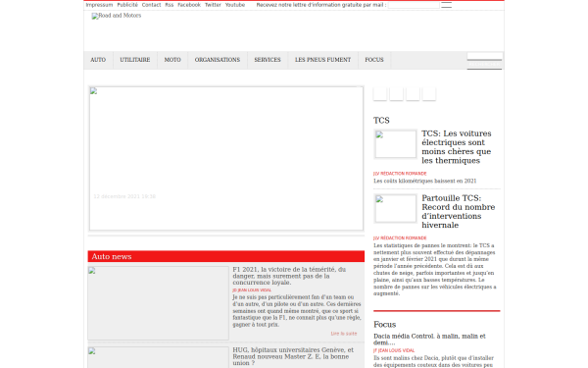Focus the search field in the navigation bar

click(x=484, y=56)
